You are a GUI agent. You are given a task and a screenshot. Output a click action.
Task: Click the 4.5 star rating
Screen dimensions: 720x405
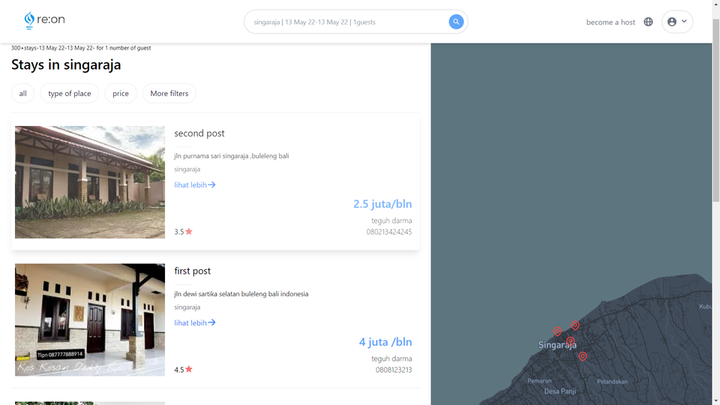pos(183,370)
